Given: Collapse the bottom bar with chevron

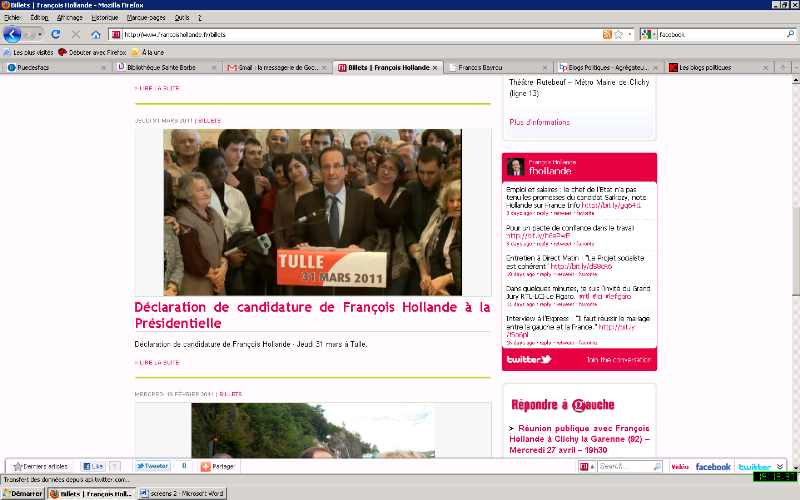Looking at the screenshot, I should (x=780, y=466).
